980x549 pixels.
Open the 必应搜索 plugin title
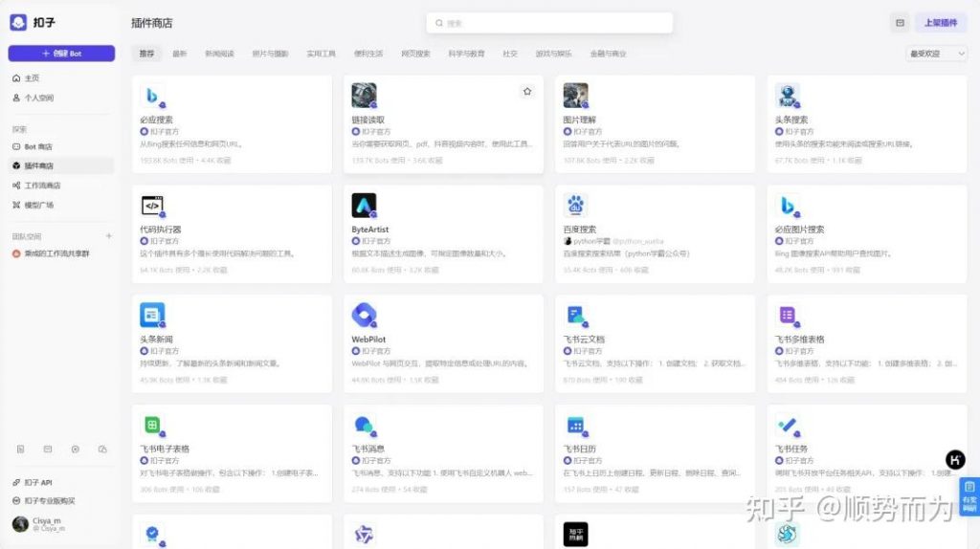click(x=156, y=120)
